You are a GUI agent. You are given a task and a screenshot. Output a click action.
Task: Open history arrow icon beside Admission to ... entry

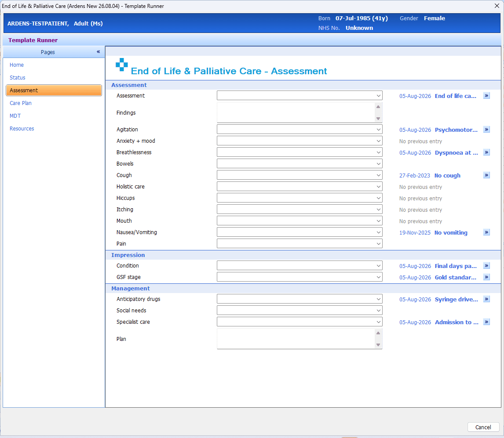[487, 322]
